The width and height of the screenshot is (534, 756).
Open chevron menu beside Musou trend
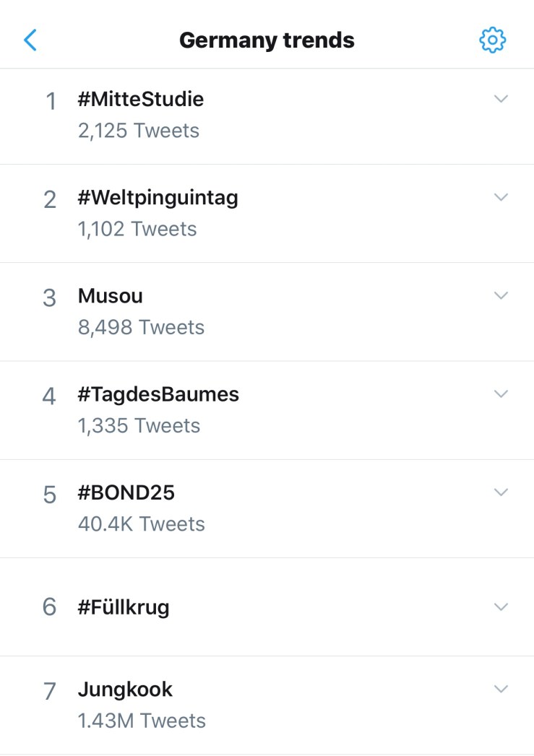pyautogui.click(x=501, y=295)
